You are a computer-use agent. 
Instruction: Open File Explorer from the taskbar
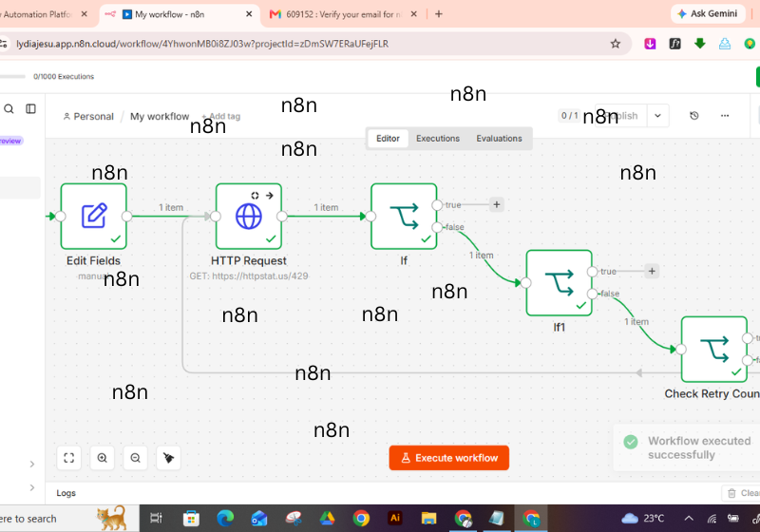point(428,519)
